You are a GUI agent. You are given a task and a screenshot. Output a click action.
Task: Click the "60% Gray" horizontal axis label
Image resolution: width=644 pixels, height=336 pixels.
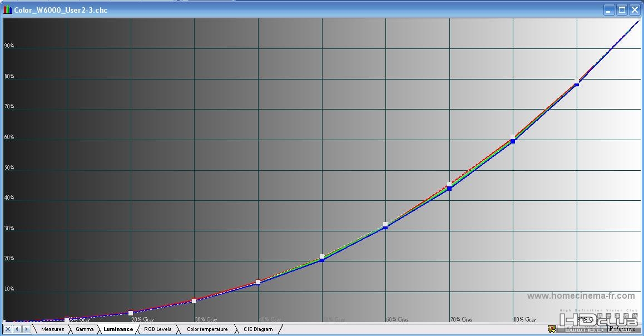pyautogui.click(x=397, y=319)
